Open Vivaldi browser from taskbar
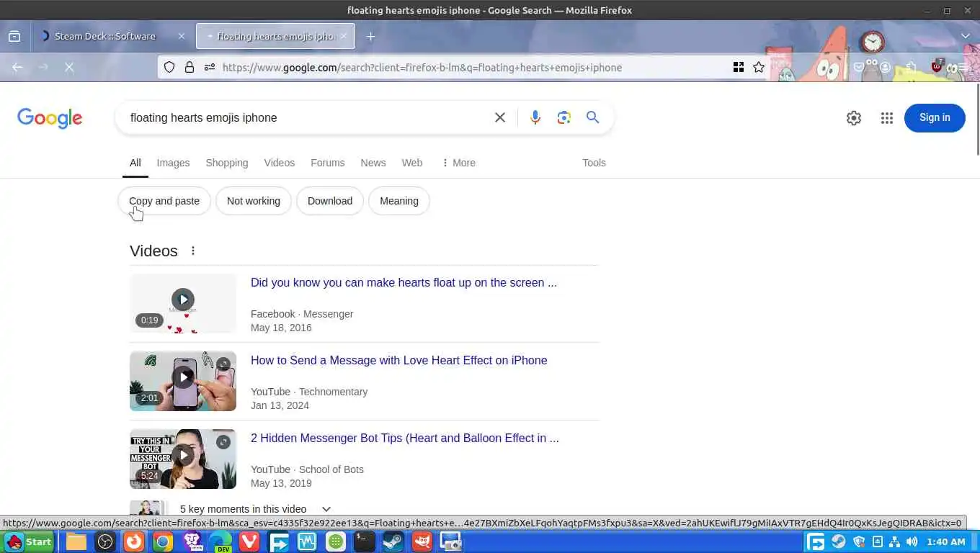980x553 pixels. click(x=249, y=541)
